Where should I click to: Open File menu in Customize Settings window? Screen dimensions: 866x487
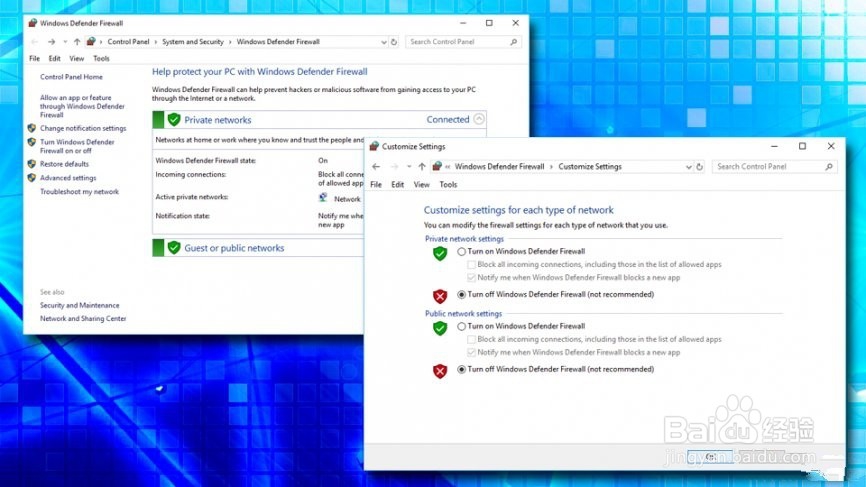[x=376, y=184]
